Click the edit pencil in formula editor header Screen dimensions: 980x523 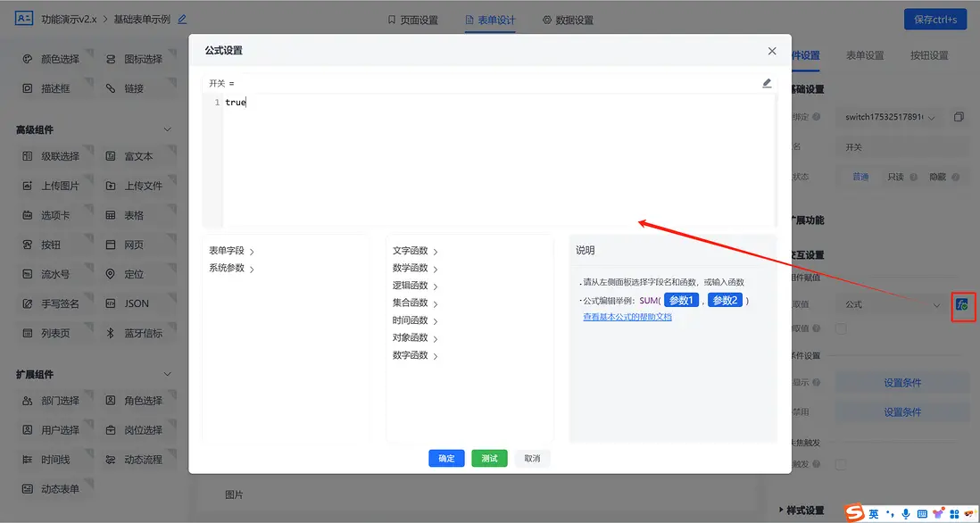(767, 83)
